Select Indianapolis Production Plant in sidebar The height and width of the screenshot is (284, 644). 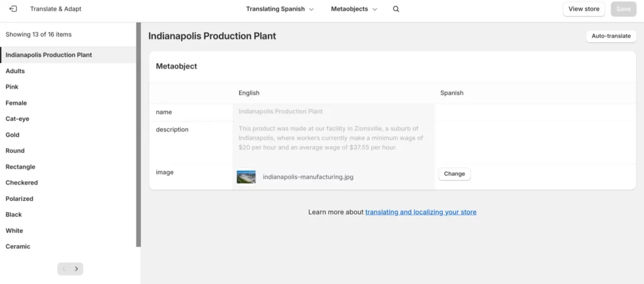click(x=68, y=55)
